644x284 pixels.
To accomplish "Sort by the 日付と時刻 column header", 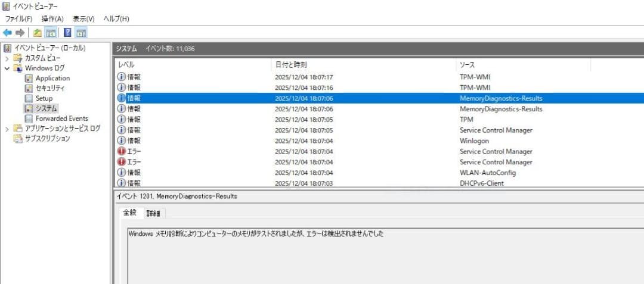I will (x=364, y=65).
